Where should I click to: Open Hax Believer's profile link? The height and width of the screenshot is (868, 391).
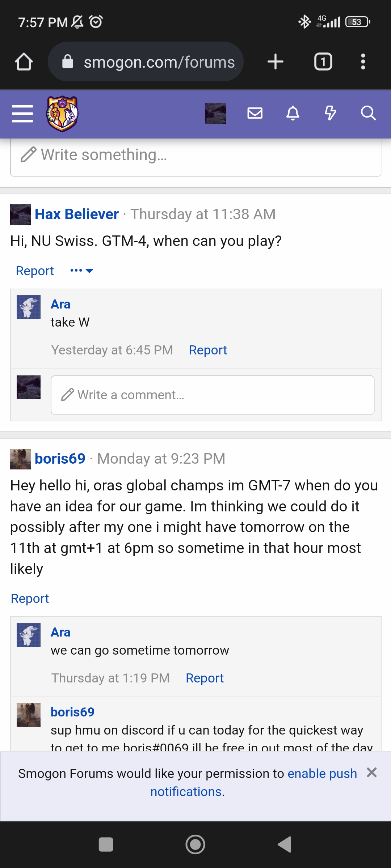coord(76,214)
